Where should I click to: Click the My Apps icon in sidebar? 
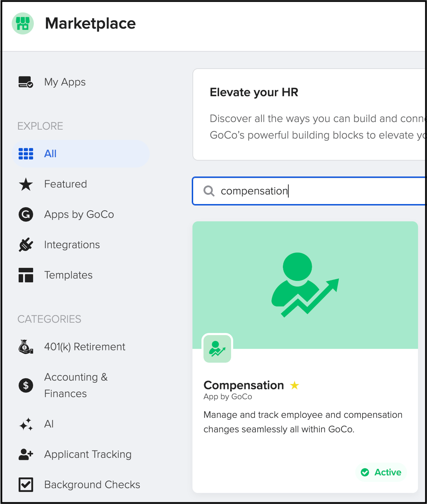25,82
